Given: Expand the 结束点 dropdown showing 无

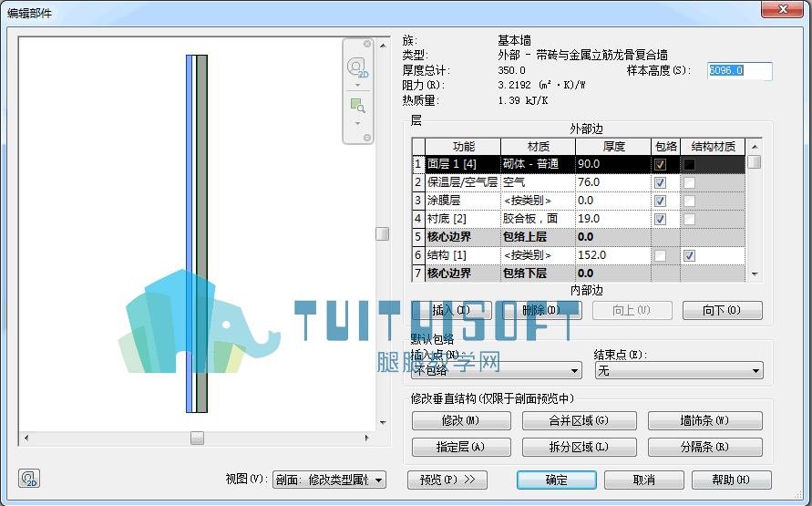Looking at the screenshot, I should (679, 371).
